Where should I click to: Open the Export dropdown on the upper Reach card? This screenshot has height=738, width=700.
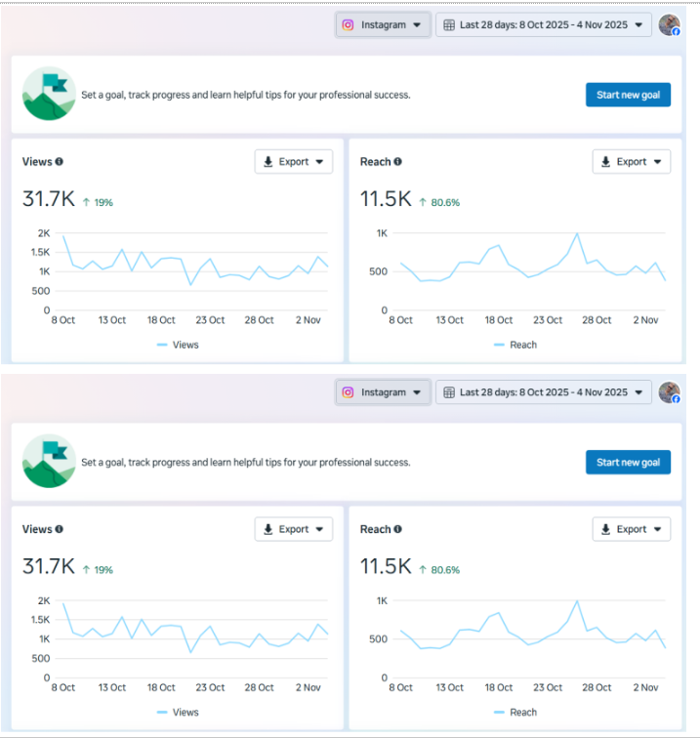click(x=632, y=162)
